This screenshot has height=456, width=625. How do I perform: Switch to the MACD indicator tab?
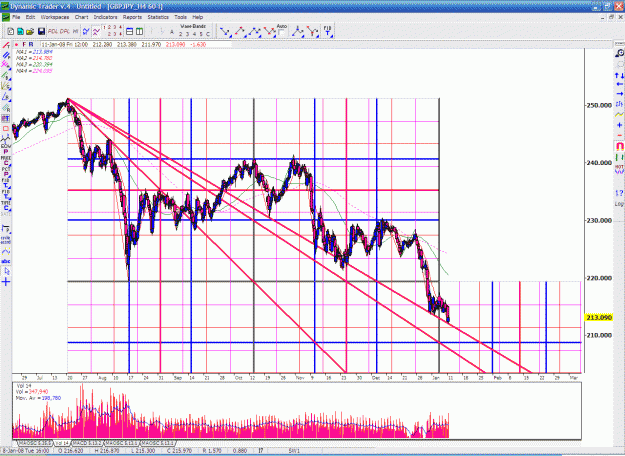(87, 443)
